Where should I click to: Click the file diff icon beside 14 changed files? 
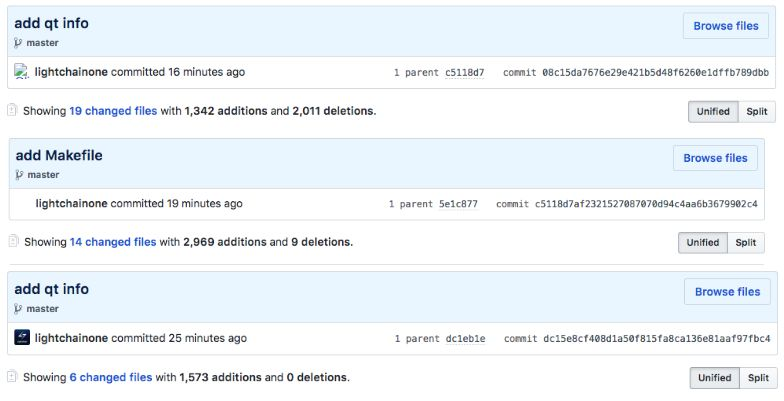pyautogui.click(x=14, y=241)
